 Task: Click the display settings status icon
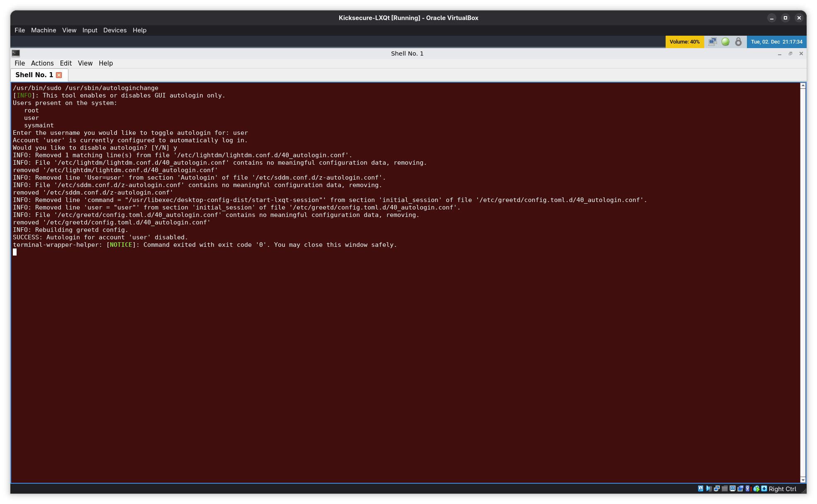pyautogui.click(x=732, y=489)
